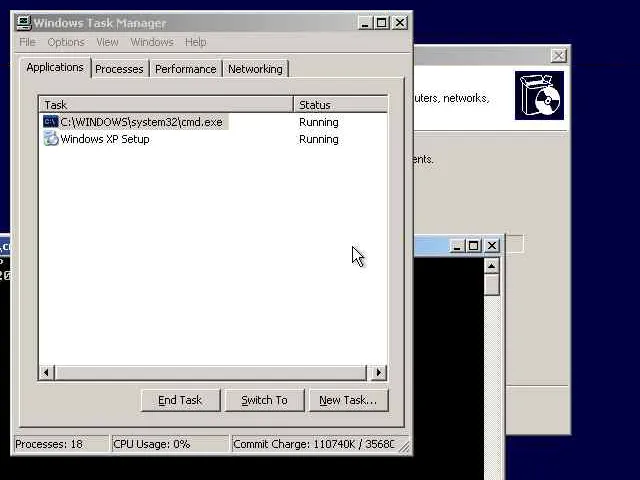Click the Processes: 18 status entry
The image size is (640, 480).
[x=61, y=444]
